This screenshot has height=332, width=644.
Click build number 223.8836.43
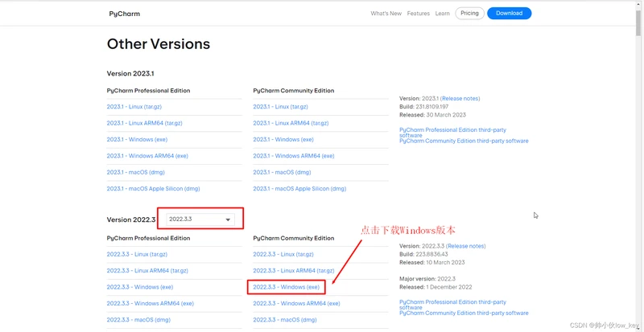click(433, 255)
